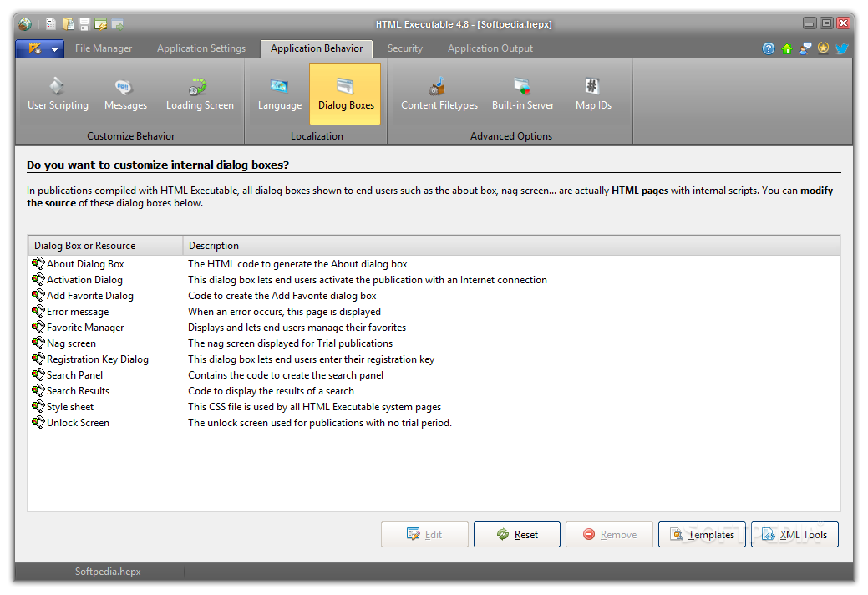
Task: Open the Loading Screen settings
Action: tap(200, 94)
